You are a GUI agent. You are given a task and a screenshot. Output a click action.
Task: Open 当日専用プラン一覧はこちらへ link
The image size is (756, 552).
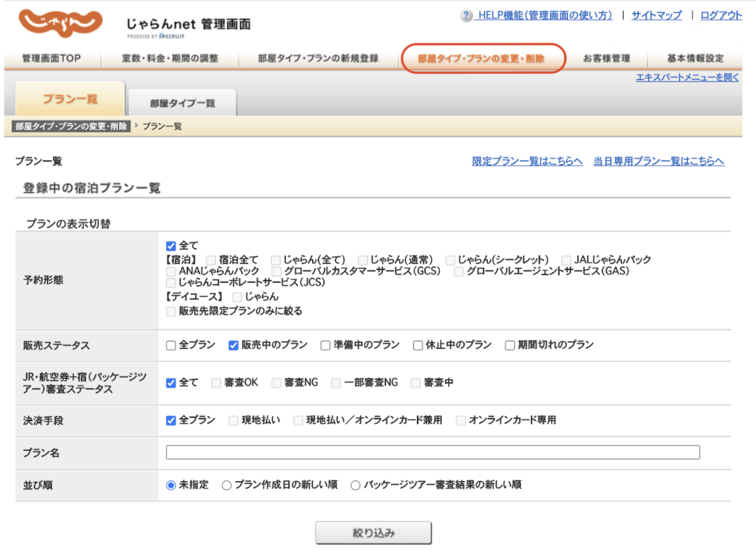pos(659,162)
